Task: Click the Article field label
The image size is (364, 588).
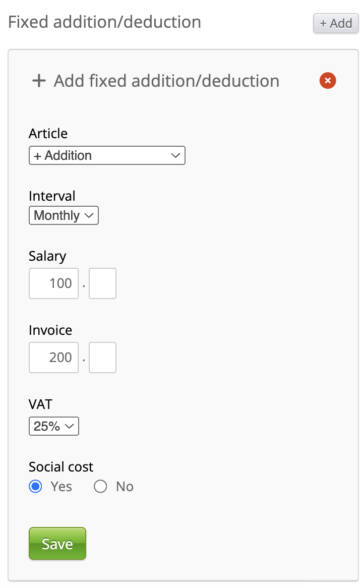Action: pos(48,134)
